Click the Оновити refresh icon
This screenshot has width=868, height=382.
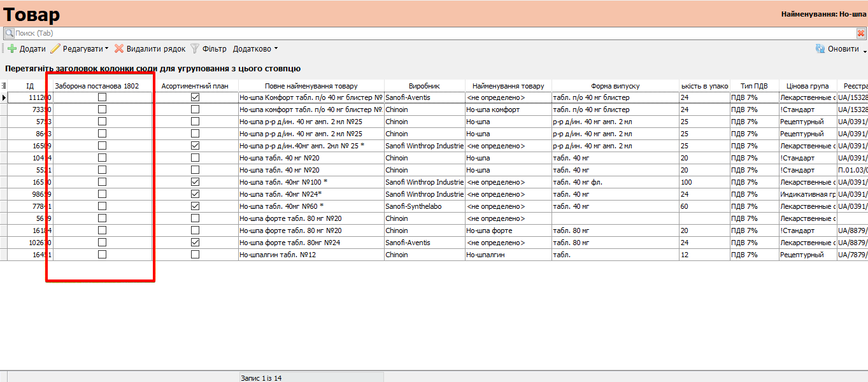[820, 49]
